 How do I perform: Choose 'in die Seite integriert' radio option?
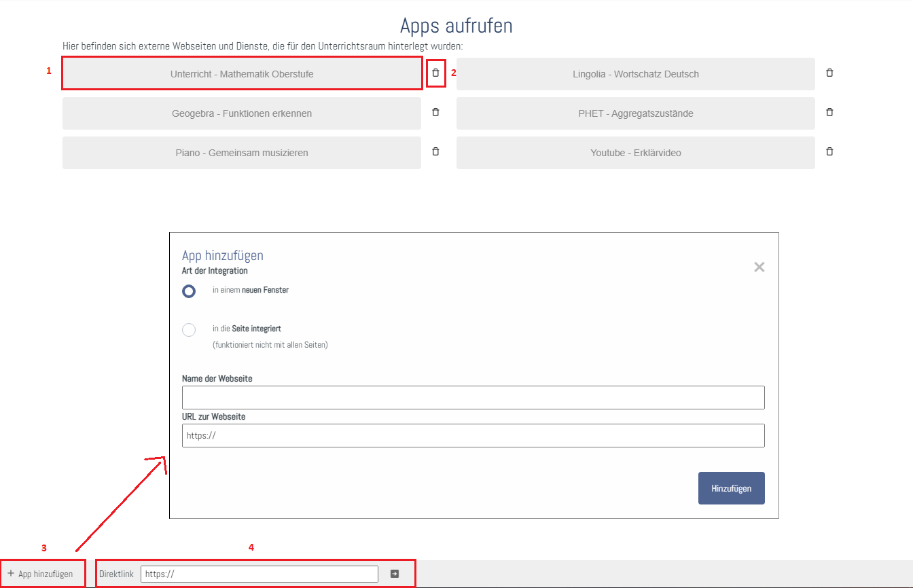click(x=189, y=330)
